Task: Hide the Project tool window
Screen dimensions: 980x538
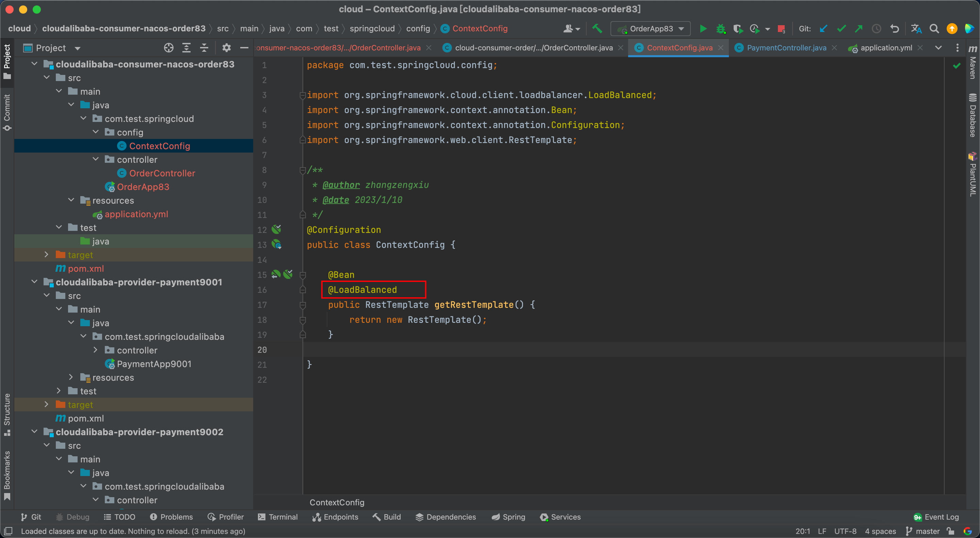Action: click(x=244, y=48)
